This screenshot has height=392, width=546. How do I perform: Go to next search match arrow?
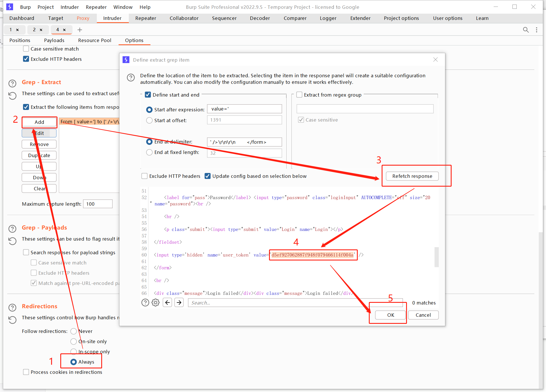[179, 303]
